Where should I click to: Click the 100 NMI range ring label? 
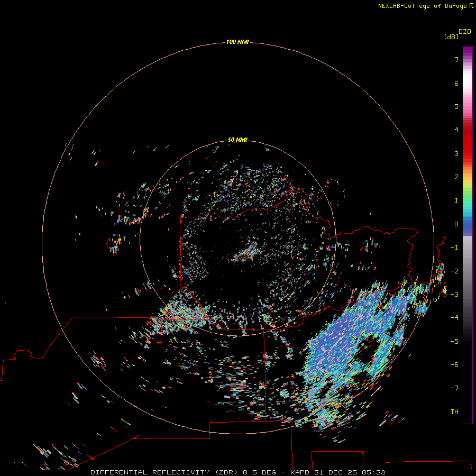click(237, 42)
